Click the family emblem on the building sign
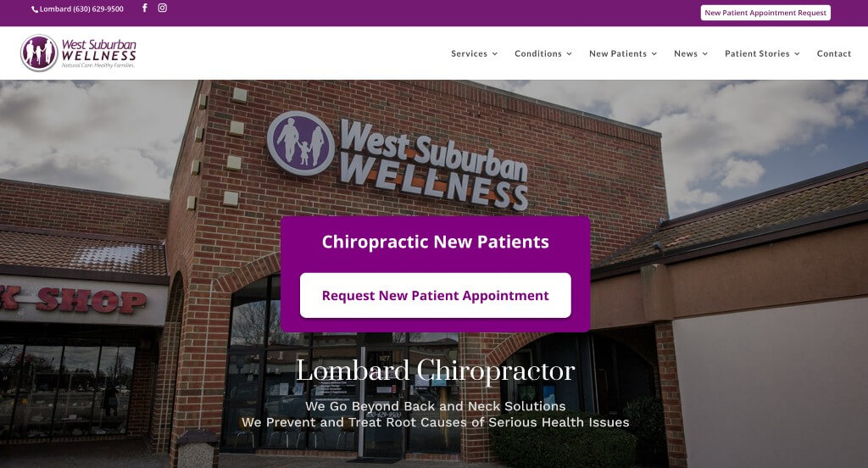This screenshot has width=868, height=468. (x=301, y=143)
